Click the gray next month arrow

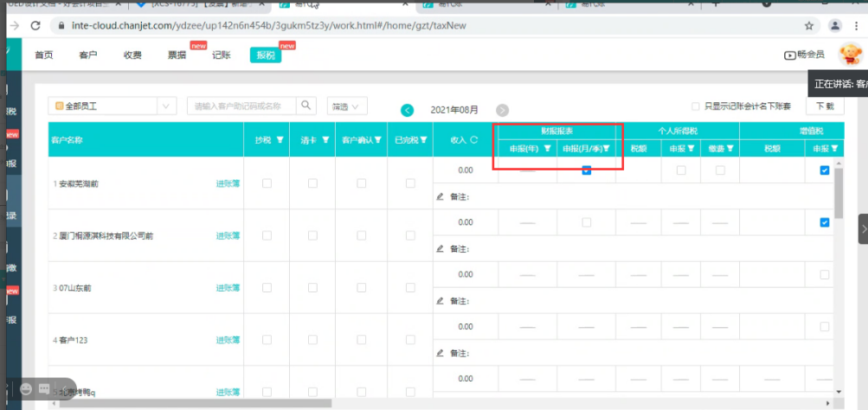click(x=502, y=110)
